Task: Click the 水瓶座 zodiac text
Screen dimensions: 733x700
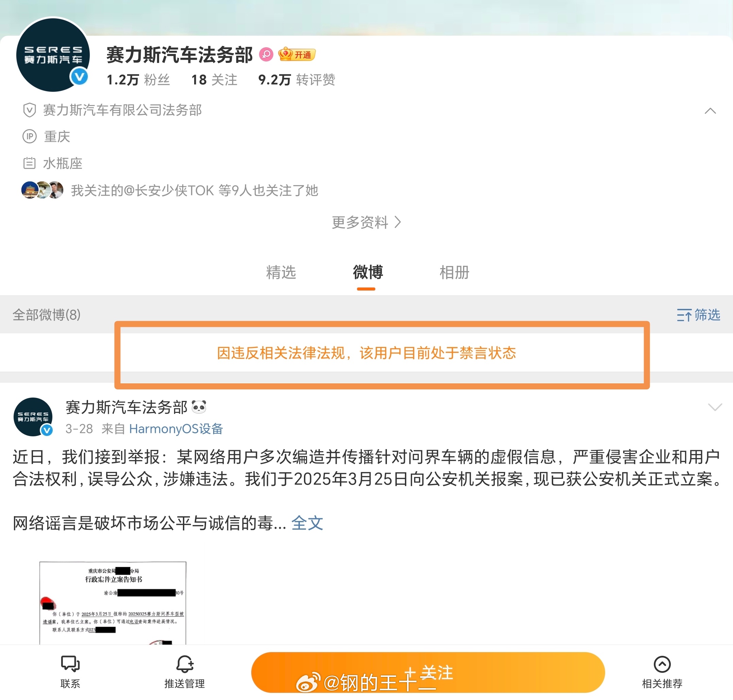Action: pos(63,163)
